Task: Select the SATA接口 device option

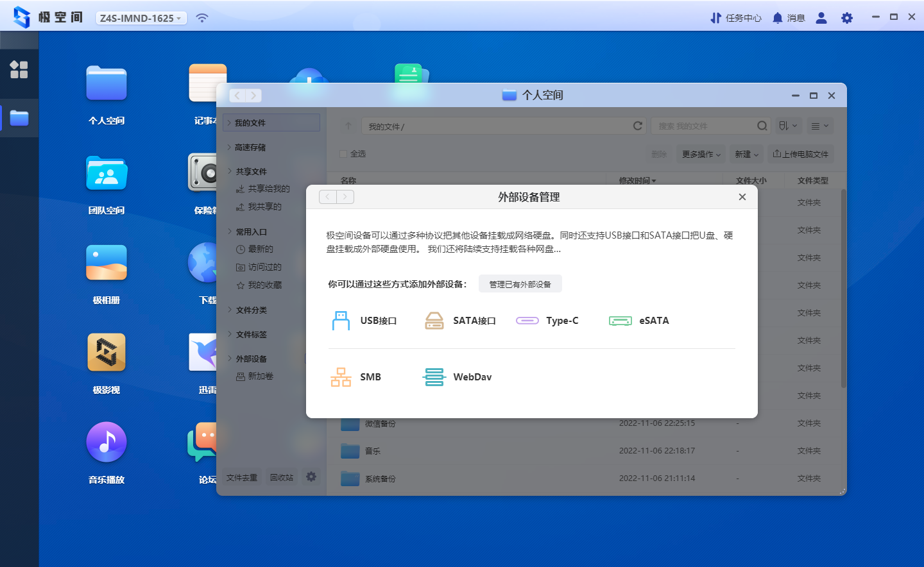Action: point(460,321)
